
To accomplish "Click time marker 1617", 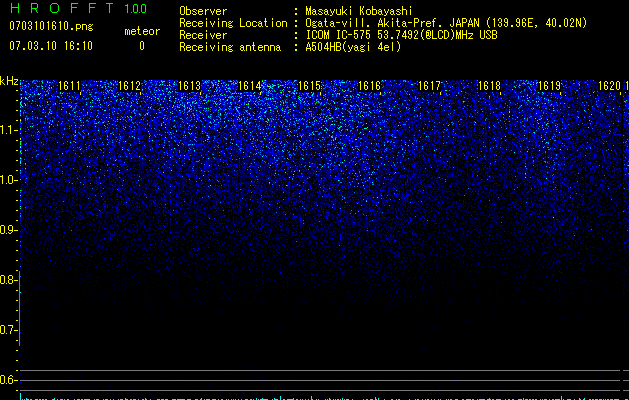I will tap(429, 86).
